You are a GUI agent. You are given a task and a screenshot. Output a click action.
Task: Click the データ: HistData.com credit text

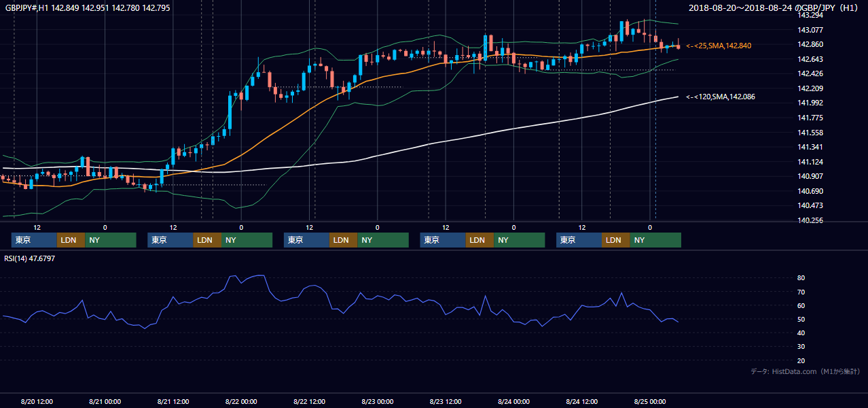806,371
